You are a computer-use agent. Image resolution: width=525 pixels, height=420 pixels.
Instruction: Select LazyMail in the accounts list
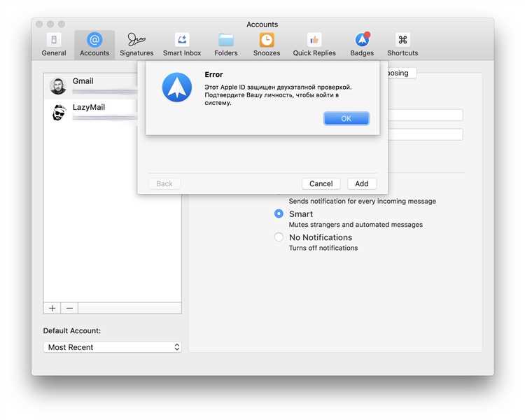[x=91, y=112]
